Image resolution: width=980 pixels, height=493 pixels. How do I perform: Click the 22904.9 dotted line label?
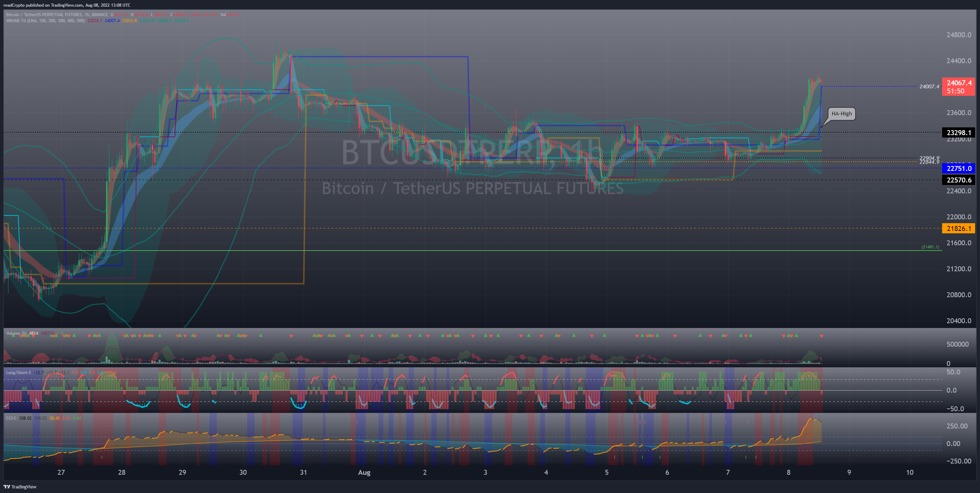929,158
